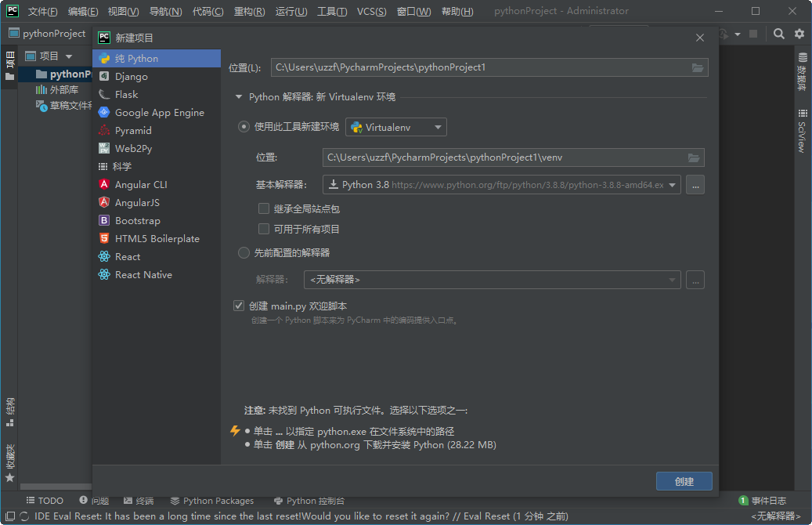
Task: Browse folder for venv location
Action: (694, 157)
